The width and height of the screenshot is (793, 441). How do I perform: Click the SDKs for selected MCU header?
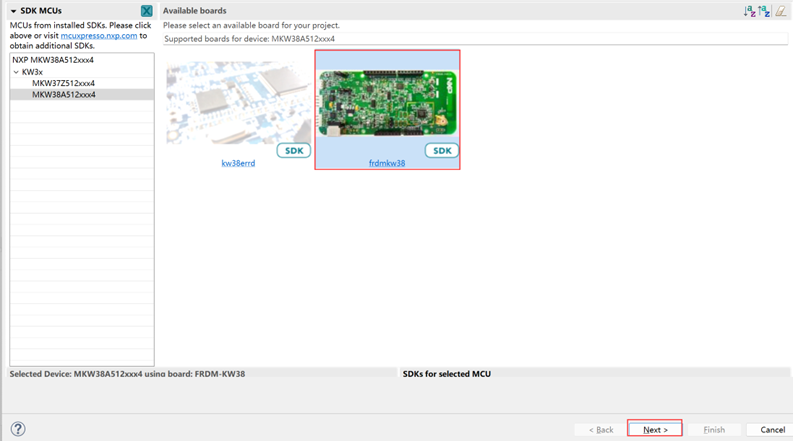tap(447, 374)
